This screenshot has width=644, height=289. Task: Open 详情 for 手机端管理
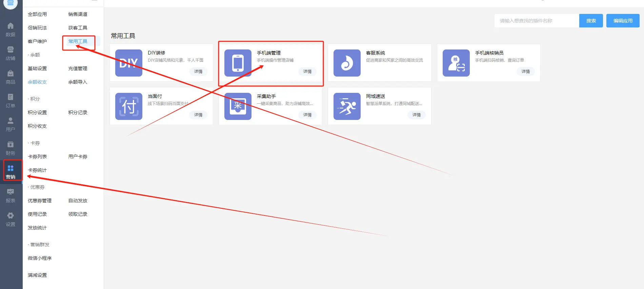[x=307, y=71]
